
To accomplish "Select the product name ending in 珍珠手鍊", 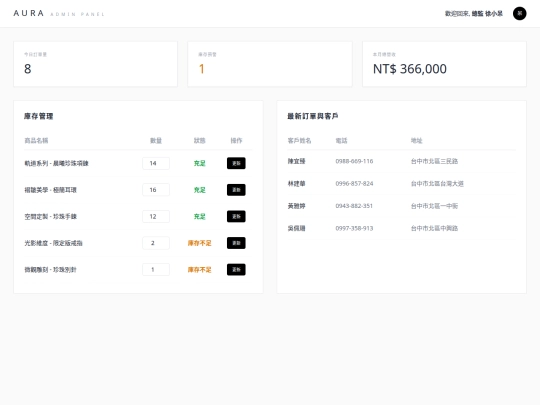I will tap(50, 216).
